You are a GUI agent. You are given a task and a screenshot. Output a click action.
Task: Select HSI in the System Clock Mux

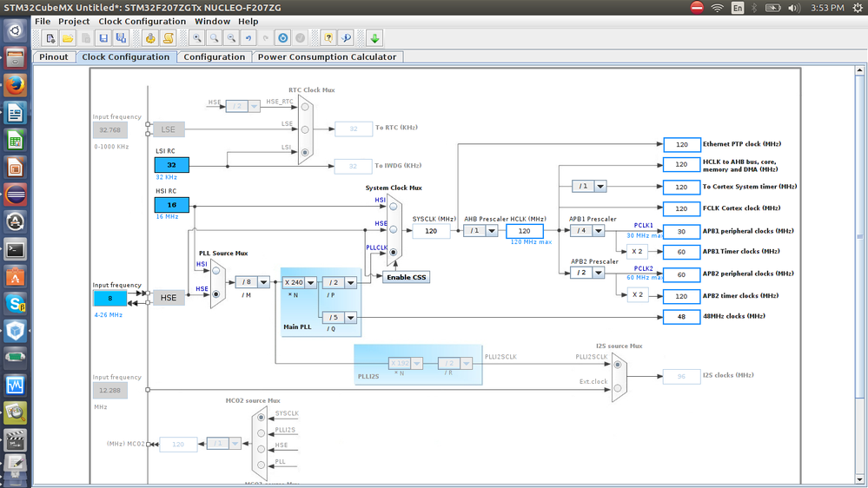coord(393,207)
